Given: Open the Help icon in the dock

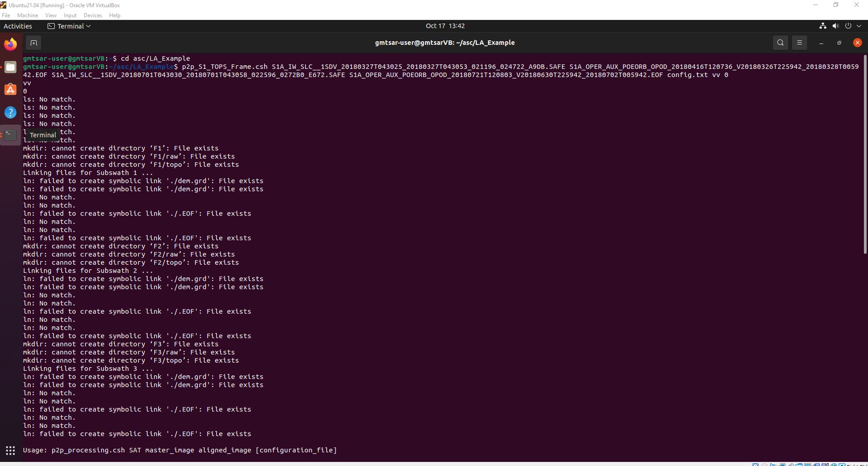Looking at the screenshot, I should tap(10, 112).
